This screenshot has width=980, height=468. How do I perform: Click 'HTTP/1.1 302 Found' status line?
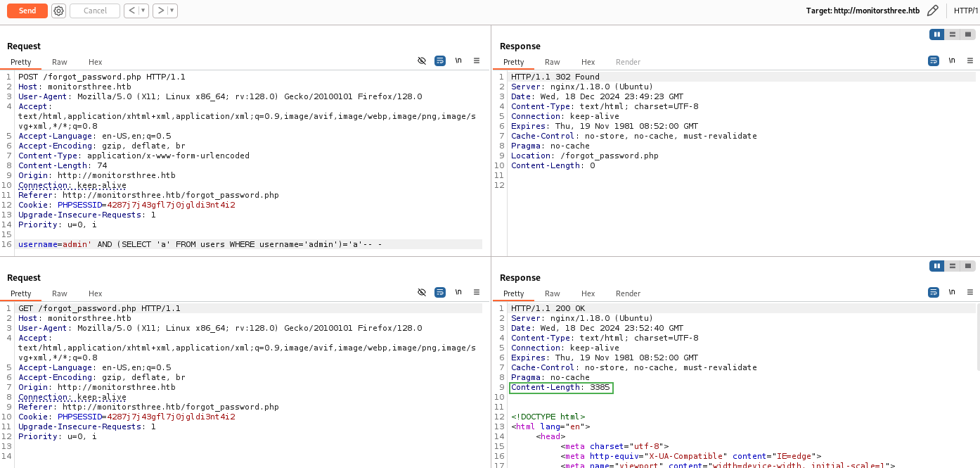[555, 77]
